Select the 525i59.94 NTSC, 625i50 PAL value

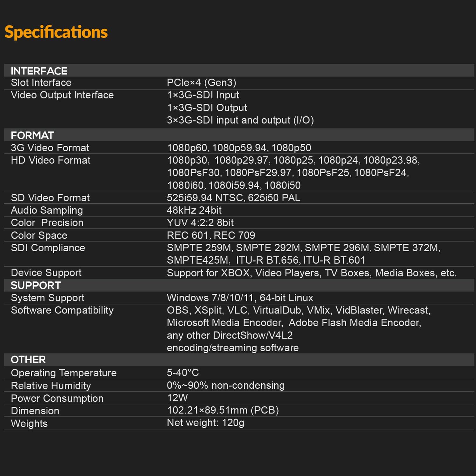234,198
